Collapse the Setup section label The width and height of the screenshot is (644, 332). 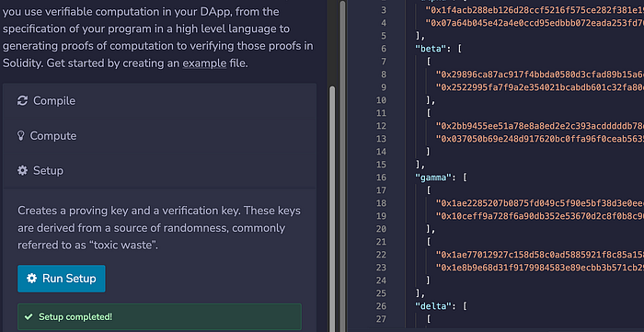(x=48, y=170)
